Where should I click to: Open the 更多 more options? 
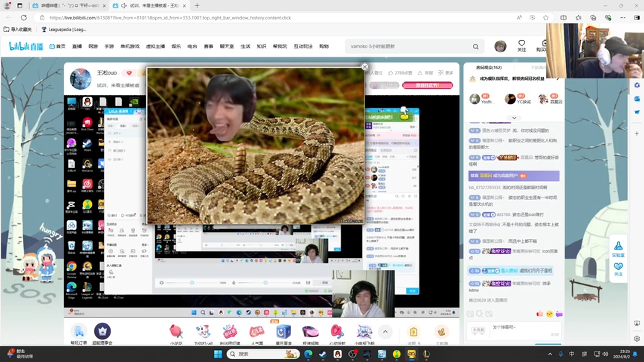point(446,73)
